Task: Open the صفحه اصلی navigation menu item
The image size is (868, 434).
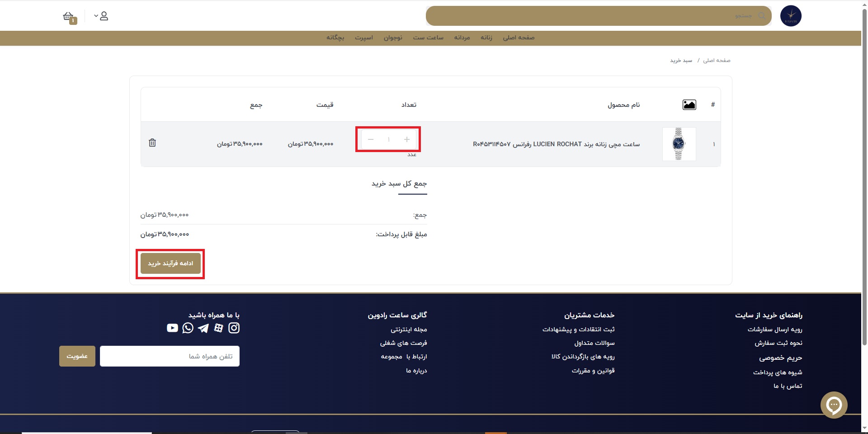Action: coord(519,38)
